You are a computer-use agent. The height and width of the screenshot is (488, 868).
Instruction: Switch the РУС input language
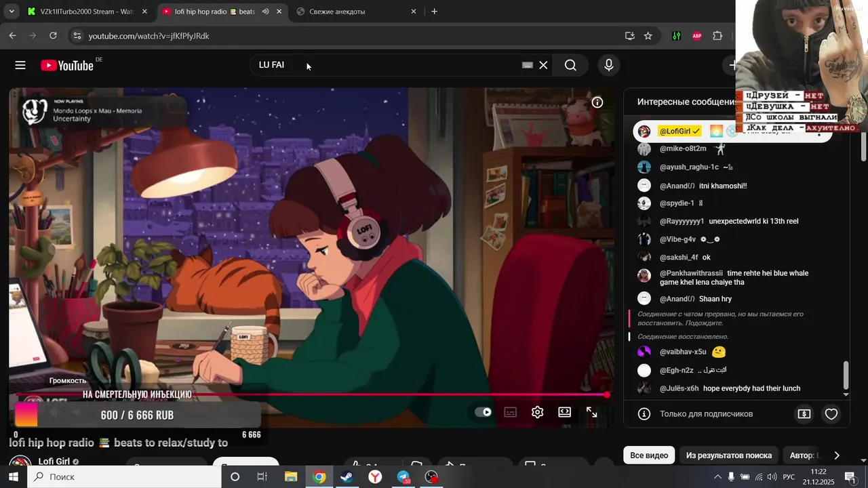pos(789,477)
